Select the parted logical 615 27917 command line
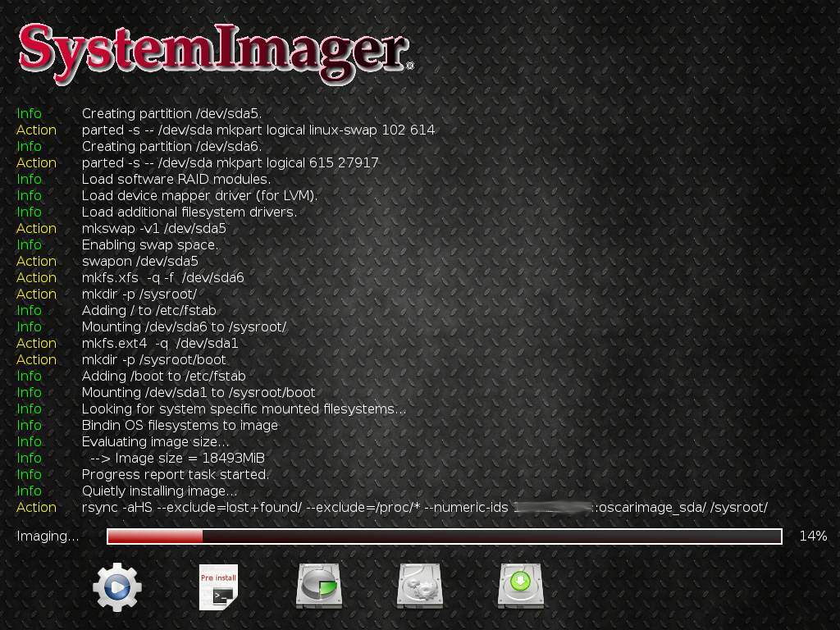The height and width of the screenshot is (630, 840). [x=231, y=163]
